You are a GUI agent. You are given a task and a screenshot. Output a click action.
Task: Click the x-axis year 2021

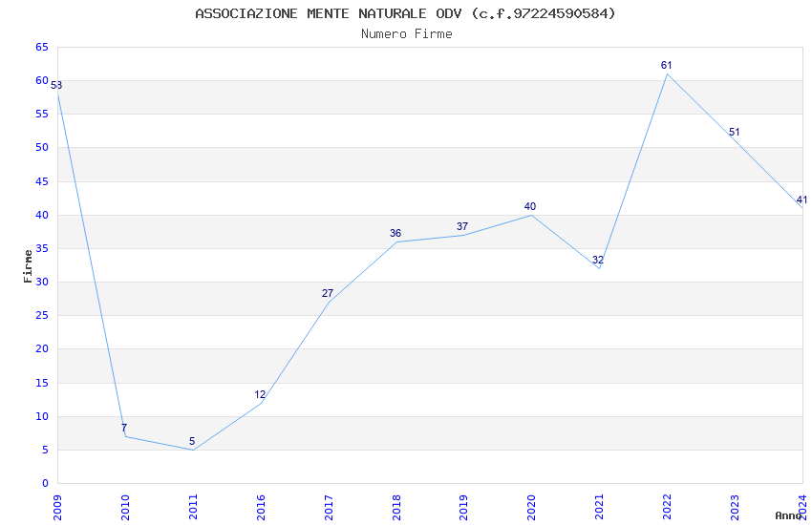click(x=599, y=508)
